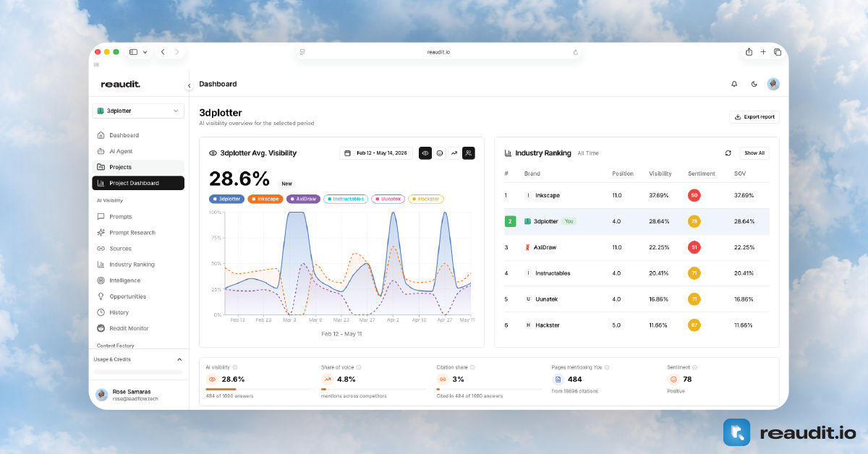This screenshot has height=454, width=868.
Task: Select Project Dashboard in the sidebar
Action: coord(137,183)
